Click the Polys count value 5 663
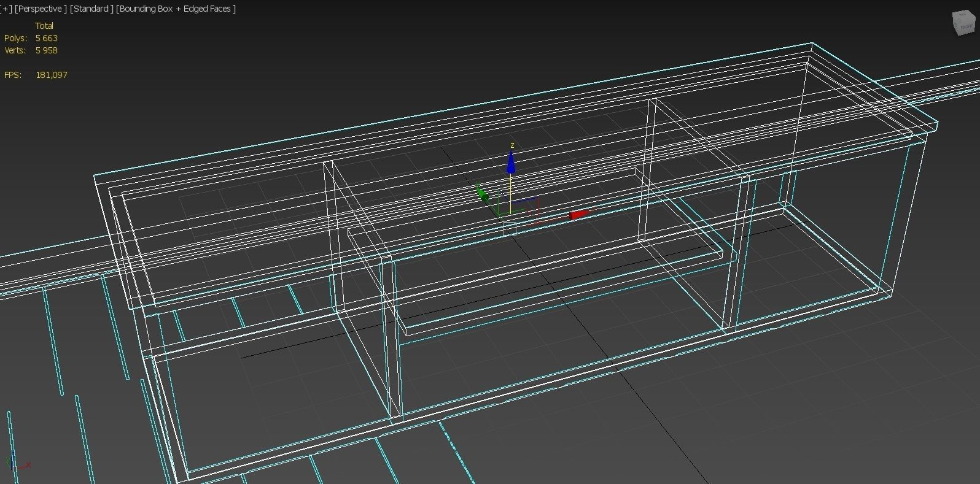Image resolution: width=980 pixels, height=484 pixels. tap(47, 38)
